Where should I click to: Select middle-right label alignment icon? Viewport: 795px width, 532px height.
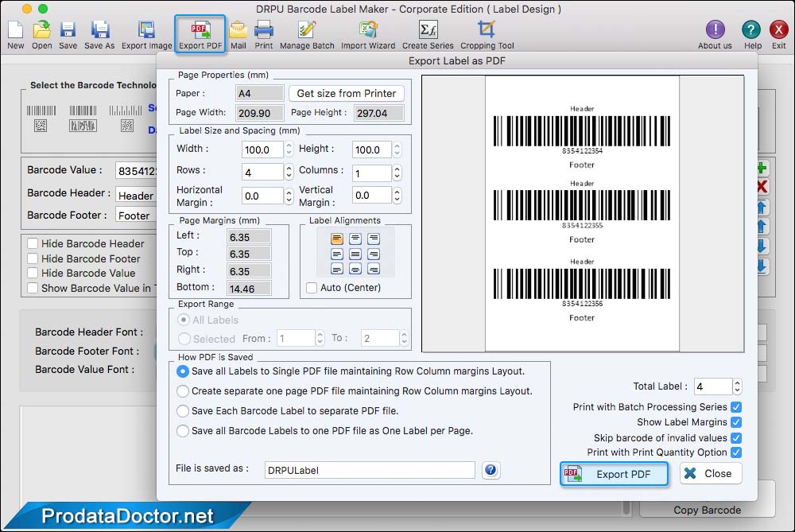(x=374, y=254)
